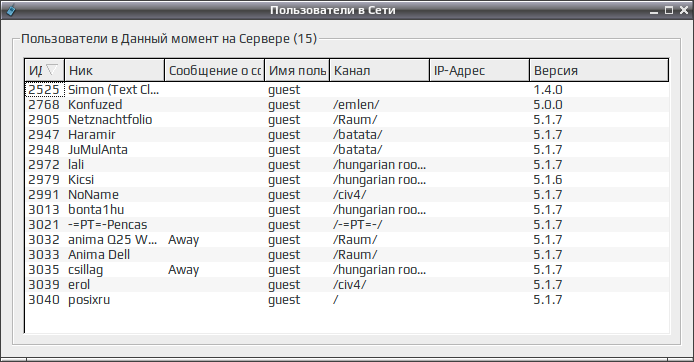Sort by the Канал column header
694x362 pixels.
(x=379, y=70)
